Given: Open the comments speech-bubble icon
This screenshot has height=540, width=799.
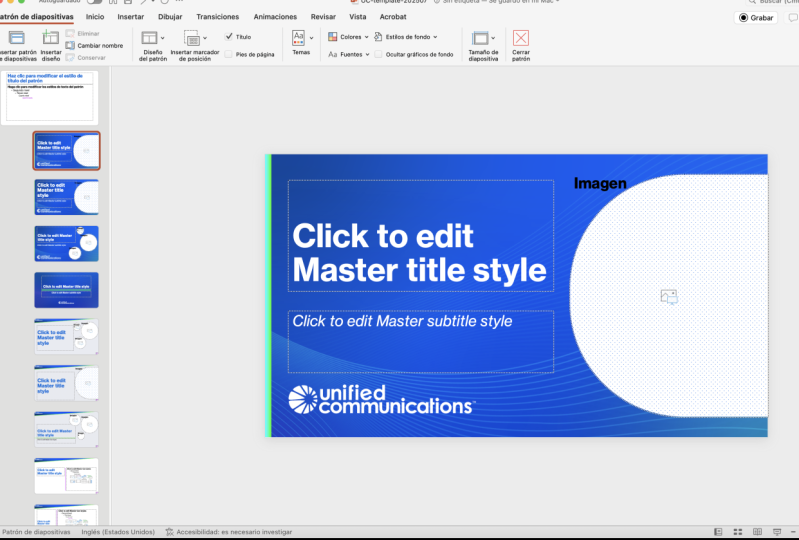Looking at the screenshot, I should (x=792, y=18).
